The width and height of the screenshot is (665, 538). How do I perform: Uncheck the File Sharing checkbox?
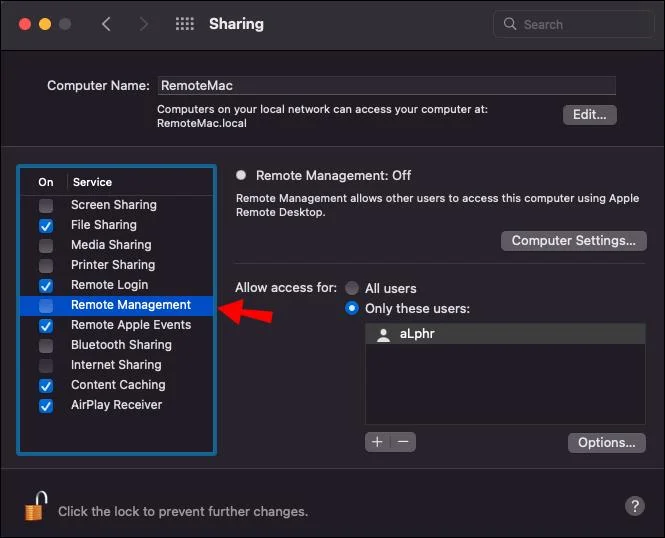click(46, 225)
